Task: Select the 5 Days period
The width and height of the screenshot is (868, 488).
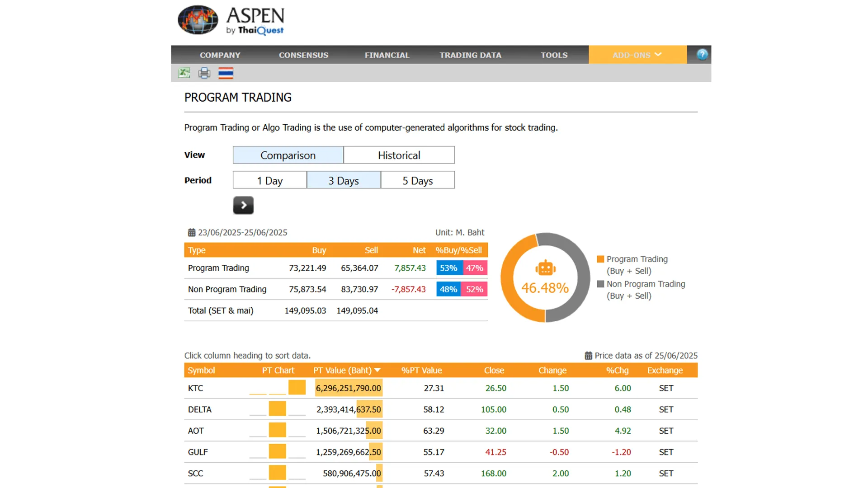Action: 418,180
